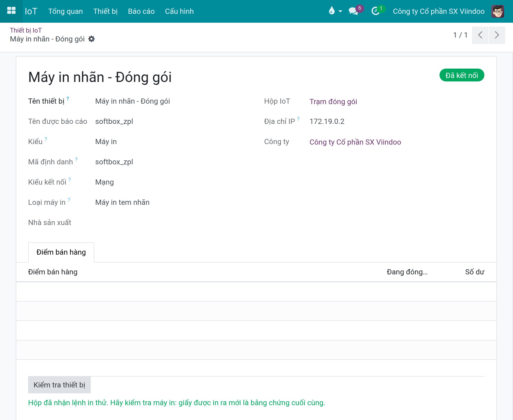Go to previous record arrow

[x=480, y=35]
